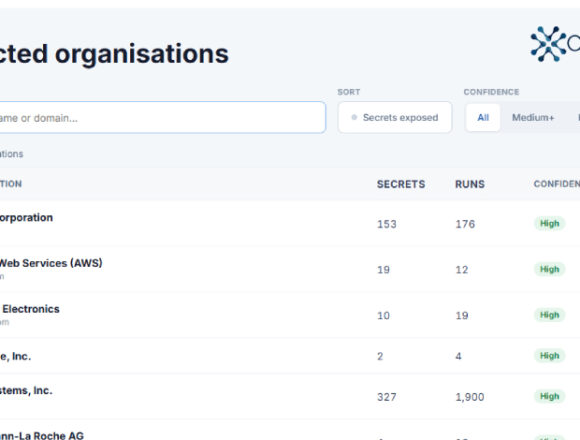The image size is (580, 440).
Task: Open the Electronics organisation row
Action: [290, 315]
